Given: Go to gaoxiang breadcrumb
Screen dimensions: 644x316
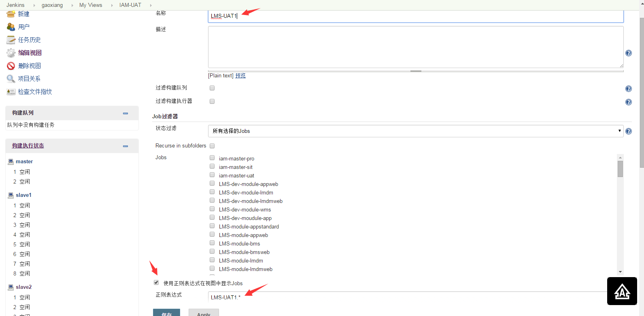Looking at the screenshot, I should pos(52,5).
